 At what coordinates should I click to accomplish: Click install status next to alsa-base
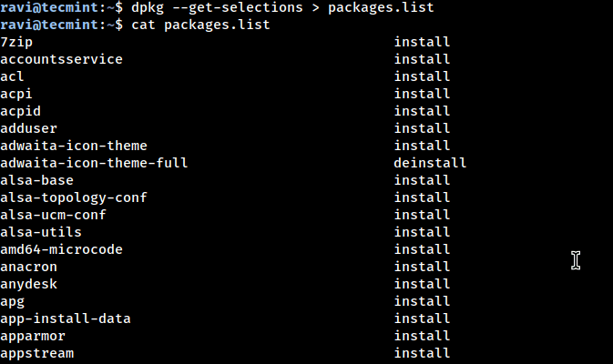click(422, 180)
